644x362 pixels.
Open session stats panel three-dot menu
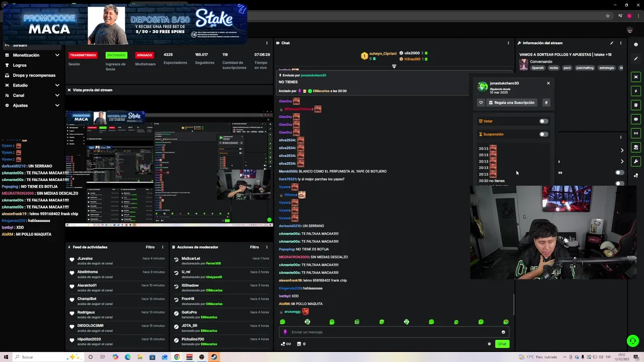point(267,43)
